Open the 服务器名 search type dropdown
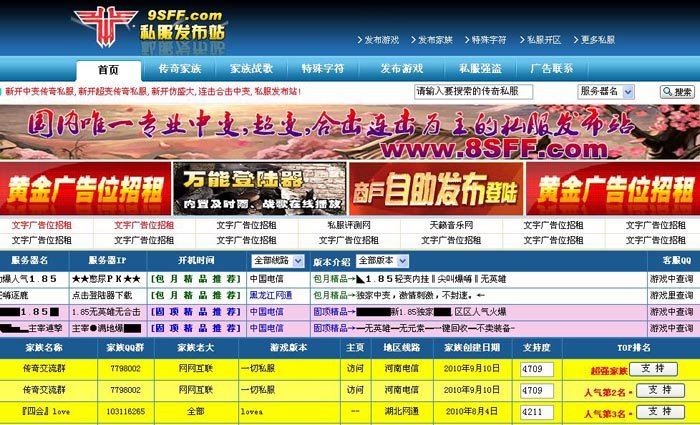The width and height of the screenshot is (700, 425). click(613, 91)
